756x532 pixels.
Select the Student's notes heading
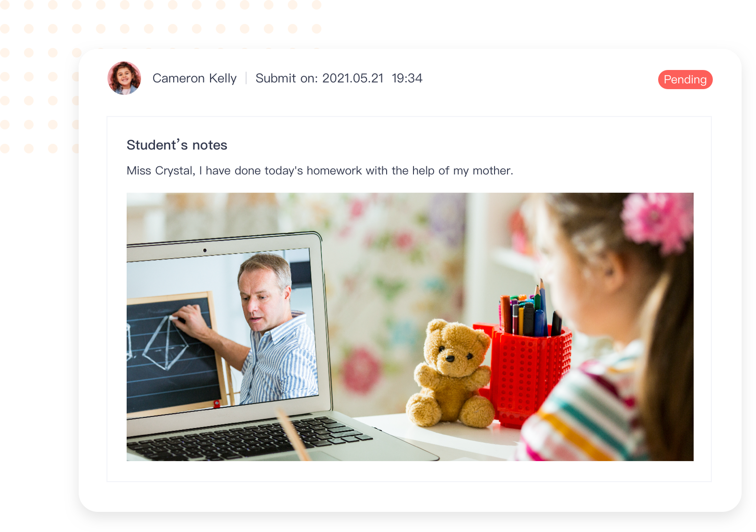point(177,145)
